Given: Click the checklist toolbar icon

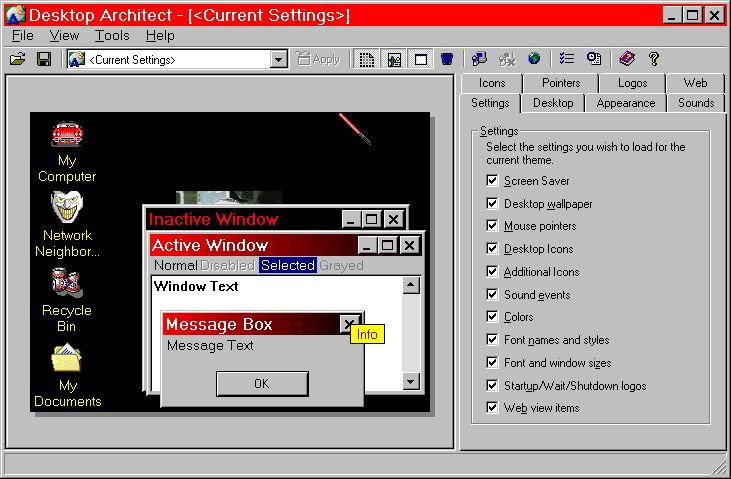Looking at the screenshot, I should click(x=567, y=59).
